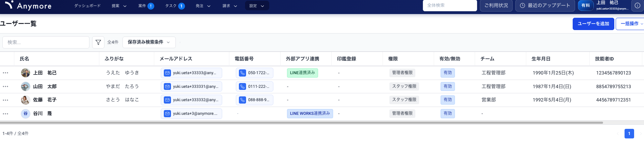Select page 1 in pagination
The image size is (644, 162).
pos(629,134)
